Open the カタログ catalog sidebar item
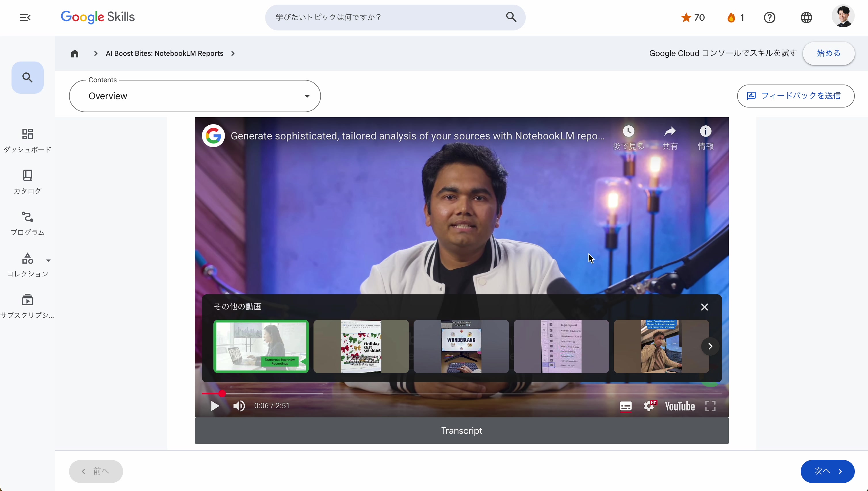This screenshot has width=868, height=491. [27, 182]
